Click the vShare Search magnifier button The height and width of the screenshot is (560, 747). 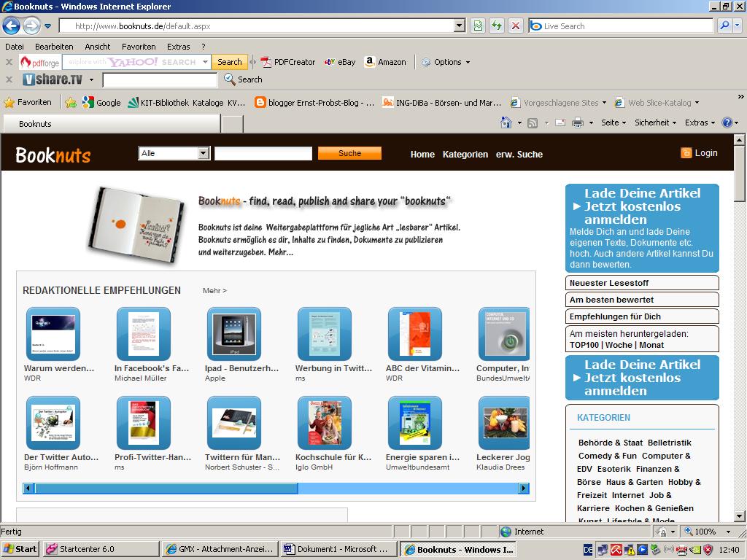243,79
